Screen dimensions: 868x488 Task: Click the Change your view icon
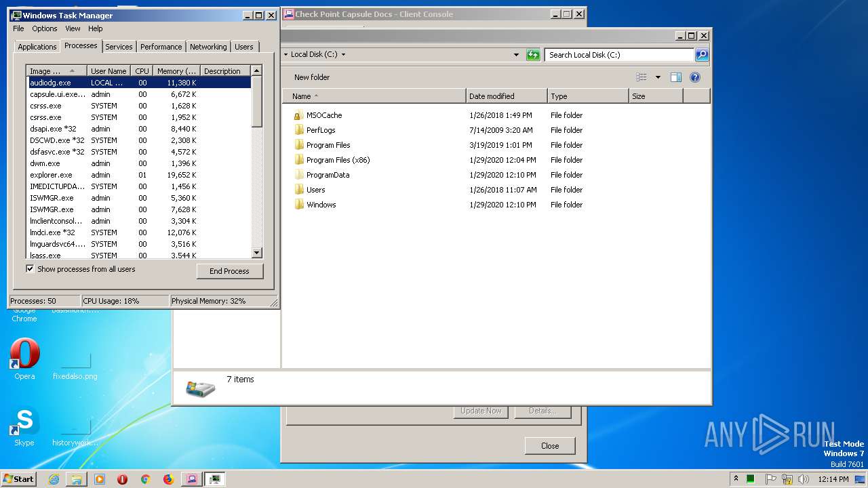click(641, 77)
